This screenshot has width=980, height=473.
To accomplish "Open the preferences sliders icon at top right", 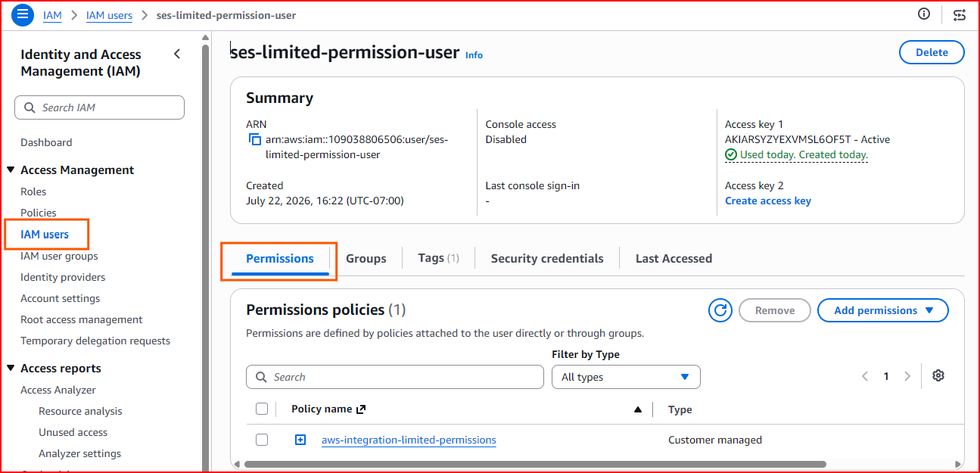I will tap(960, 14).
